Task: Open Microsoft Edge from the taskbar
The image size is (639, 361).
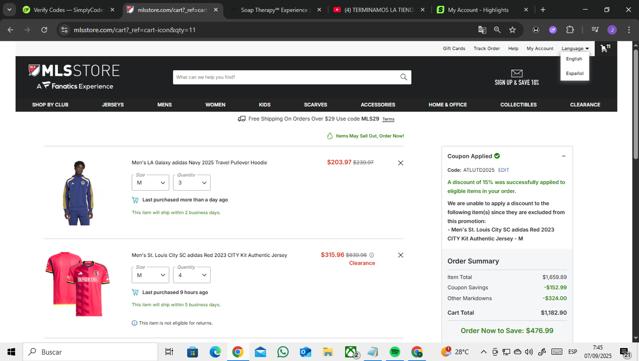Action: [215, 352]
